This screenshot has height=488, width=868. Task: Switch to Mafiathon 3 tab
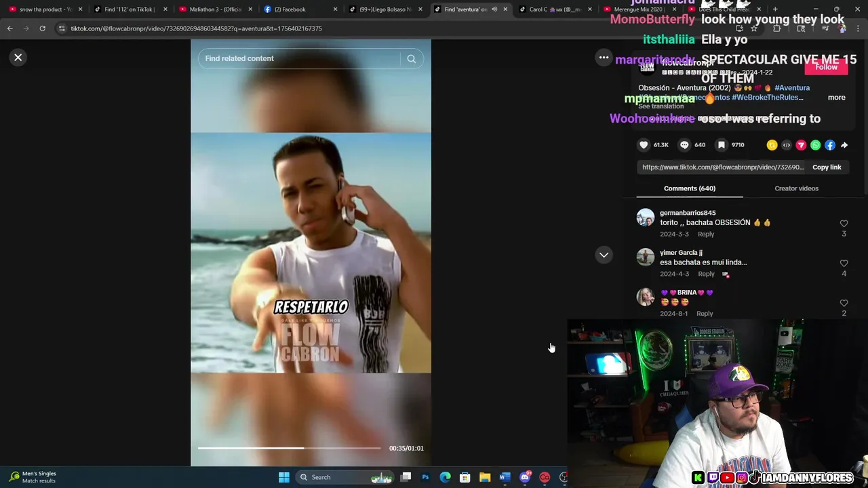[215, 9]
